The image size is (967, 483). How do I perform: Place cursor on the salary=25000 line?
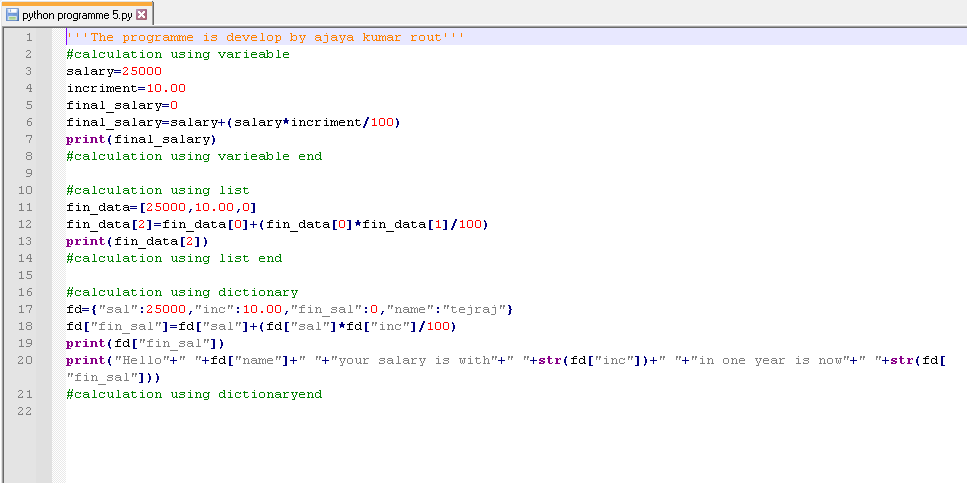[x=113, y=71]
